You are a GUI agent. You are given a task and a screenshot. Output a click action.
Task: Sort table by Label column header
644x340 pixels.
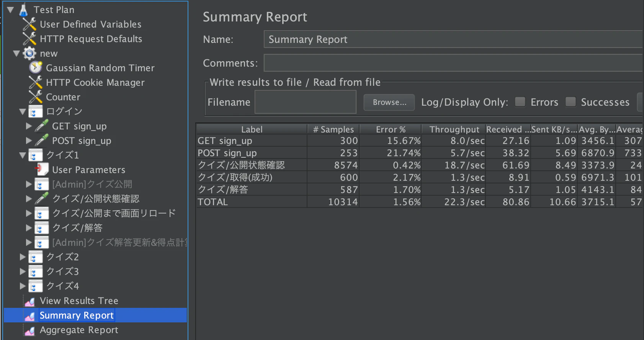(252, 129)
